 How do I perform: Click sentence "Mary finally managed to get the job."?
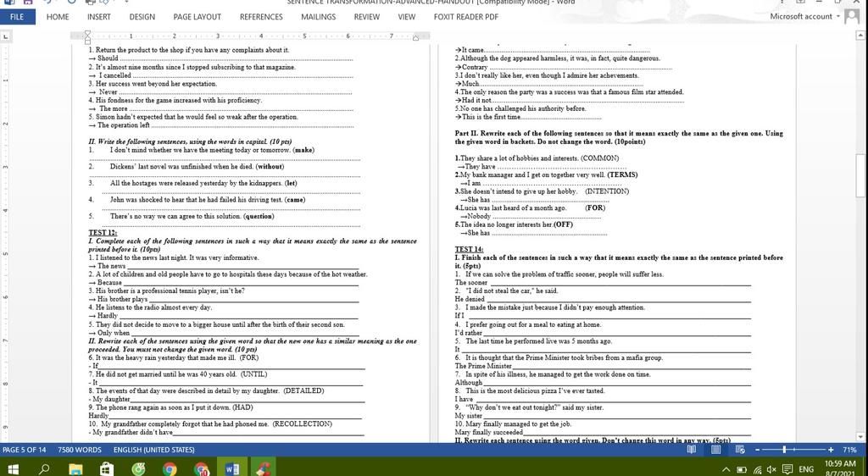pyautogui.click(x=518, y=424)
